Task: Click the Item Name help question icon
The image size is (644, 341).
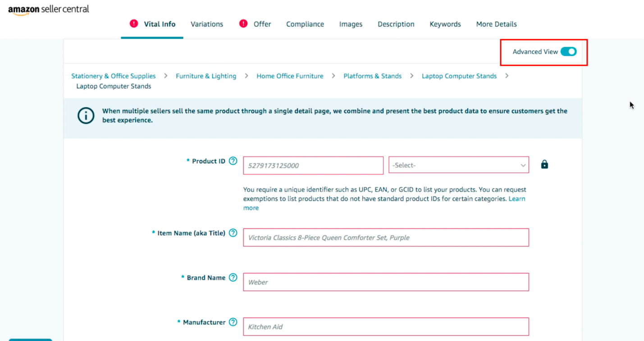Action: click(x=233, y=233)
